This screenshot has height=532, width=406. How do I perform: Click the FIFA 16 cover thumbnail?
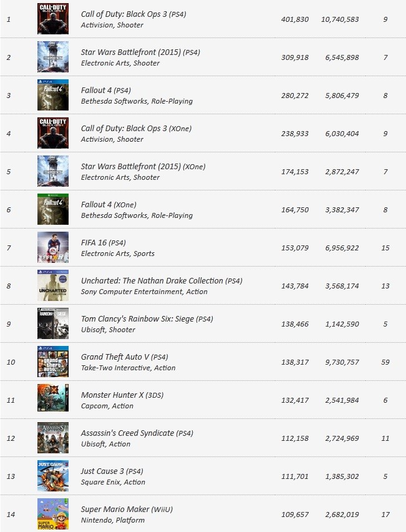pyautogui.click(x=53, y=247)
